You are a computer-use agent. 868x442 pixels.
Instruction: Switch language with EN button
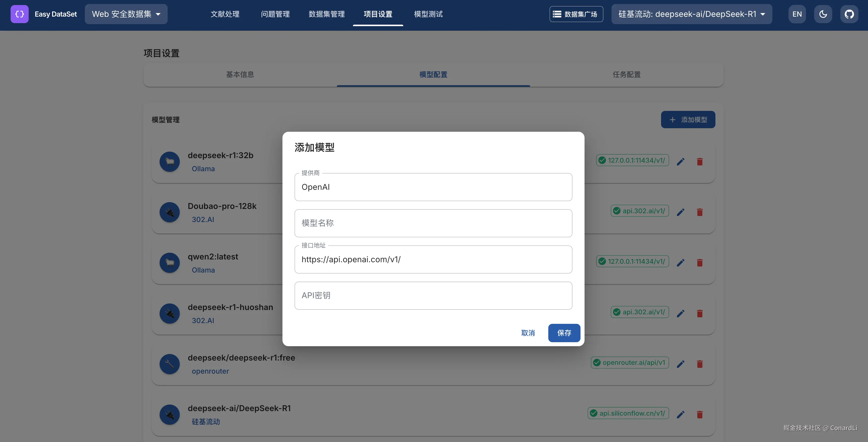[797, 14]
